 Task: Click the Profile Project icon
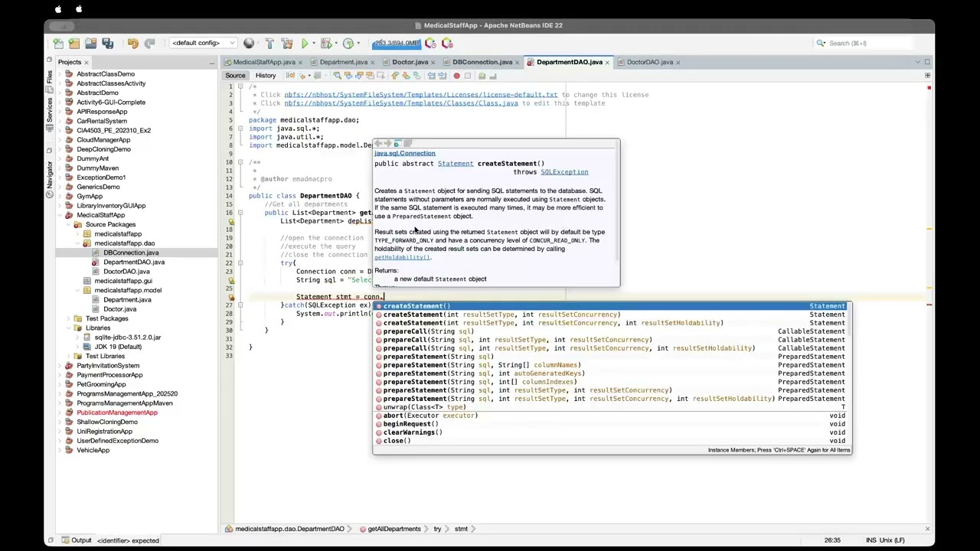click(348, 44)
